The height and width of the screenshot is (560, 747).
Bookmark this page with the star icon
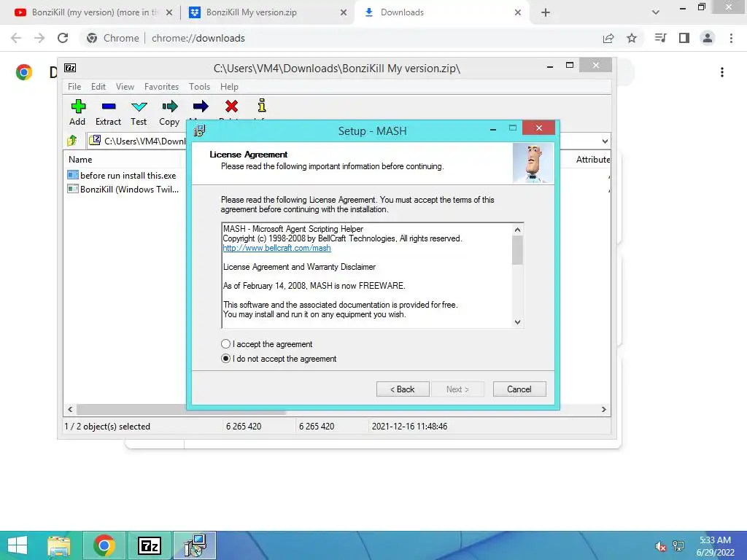coord(632,38)
